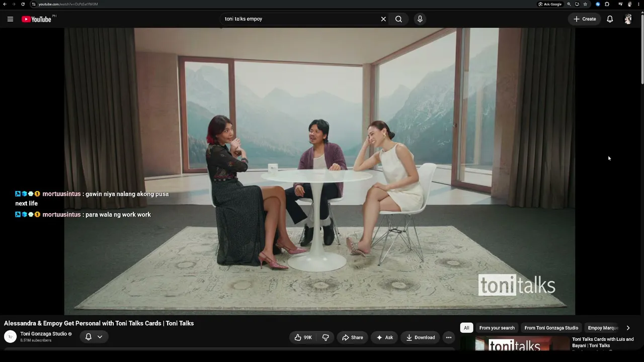Show more filter chips with the right arrow
The width and height of the screenshot is (644, 362).
pyautogui.click(x=628, y=328)
